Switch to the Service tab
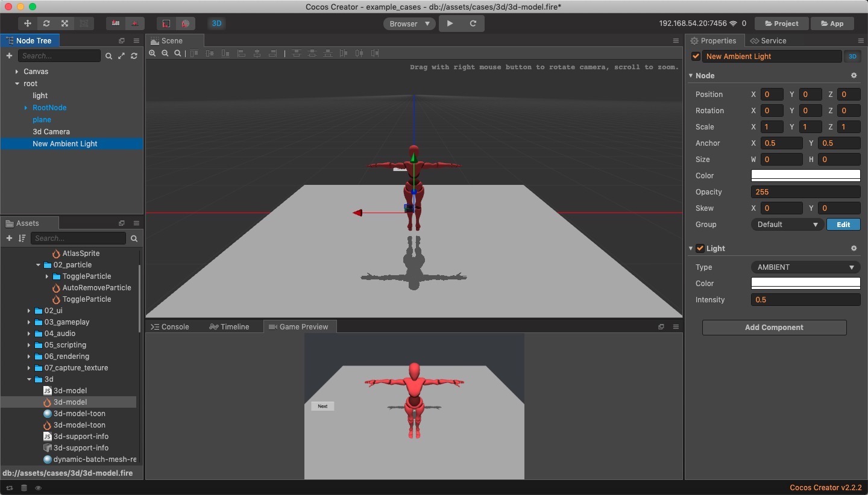The width and height of the screenshot is (868, 495). [x=768, y=40]
